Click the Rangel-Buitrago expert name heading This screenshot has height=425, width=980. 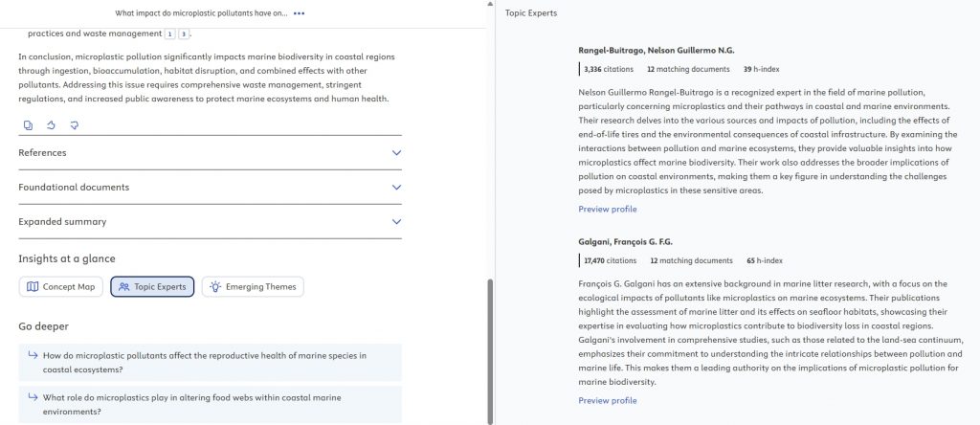click(x=656, y=50)
